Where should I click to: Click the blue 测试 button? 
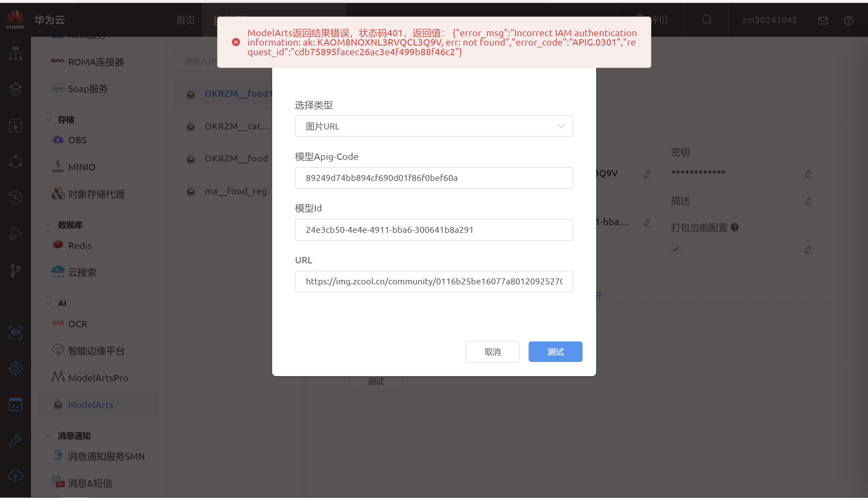pyautogui.click(x=555, y=352)
